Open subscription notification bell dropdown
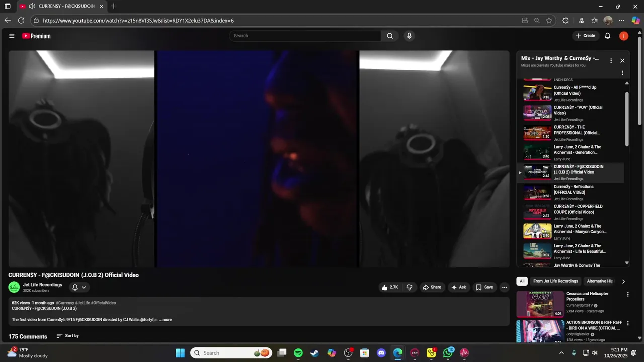644x362 pixels. pyautogui.click(x=79, y=287)
